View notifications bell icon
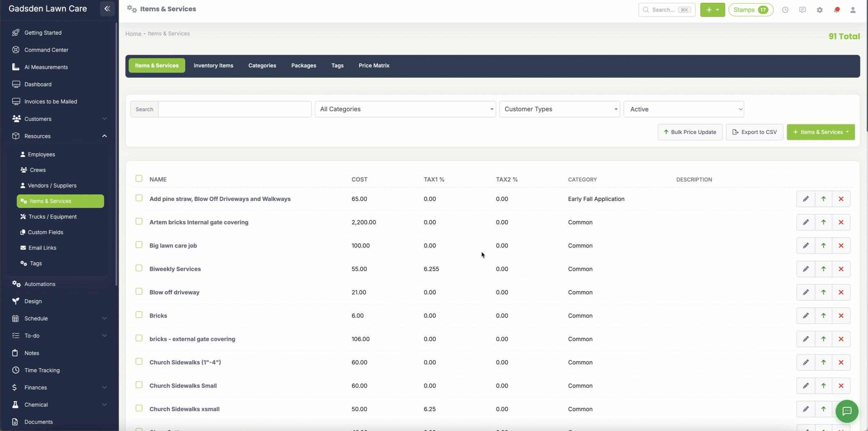The height and width of the screenshot is (431, 868). 837,10
